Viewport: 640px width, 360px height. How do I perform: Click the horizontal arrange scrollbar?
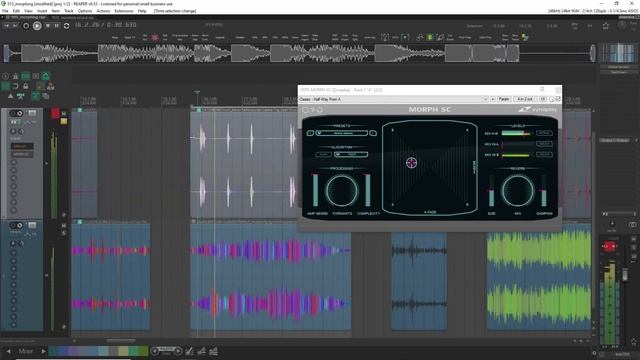pyautogui.click(x=121, y=340)
